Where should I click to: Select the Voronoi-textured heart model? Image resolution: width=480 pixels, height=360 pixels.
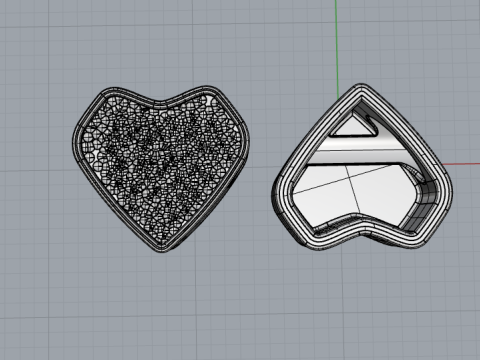[161, 169]
